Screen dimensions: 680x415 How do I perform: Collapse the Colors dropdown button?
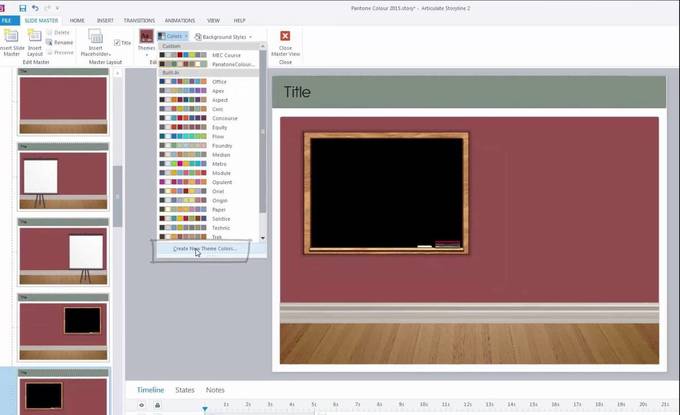173,37
